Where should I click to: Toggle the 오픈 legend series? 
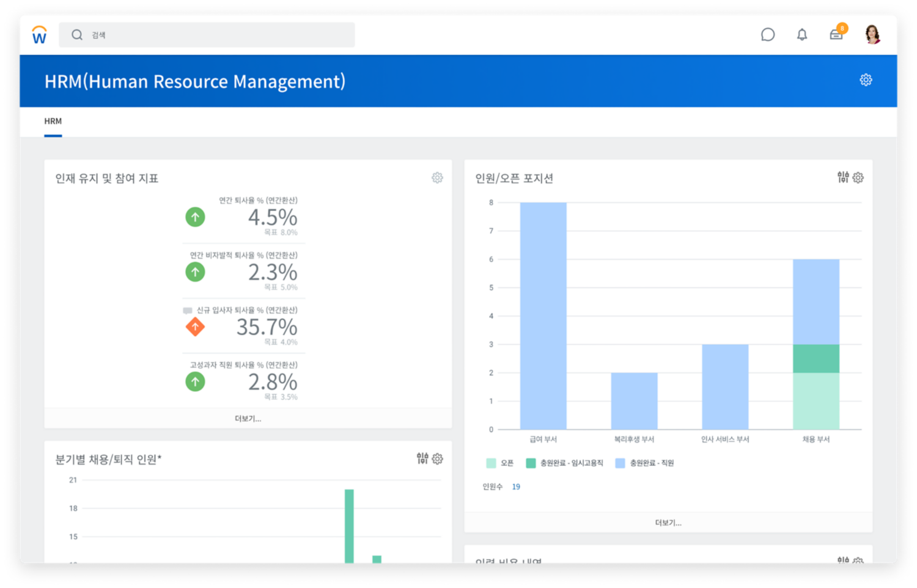pos(500,463)
